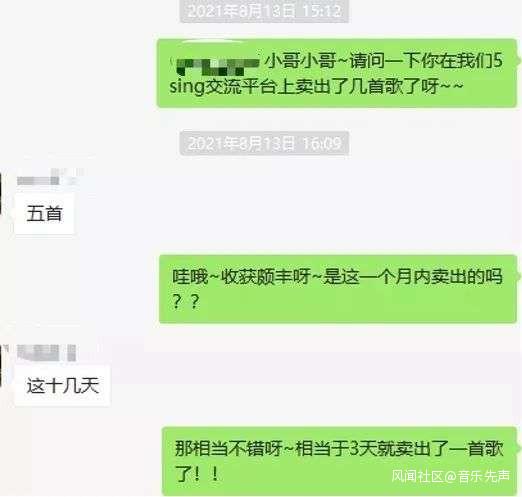The image size is (522, 497).
Task: Select the white 五首 message bubble
Action: pyautogui.click(x=44, y=213)
